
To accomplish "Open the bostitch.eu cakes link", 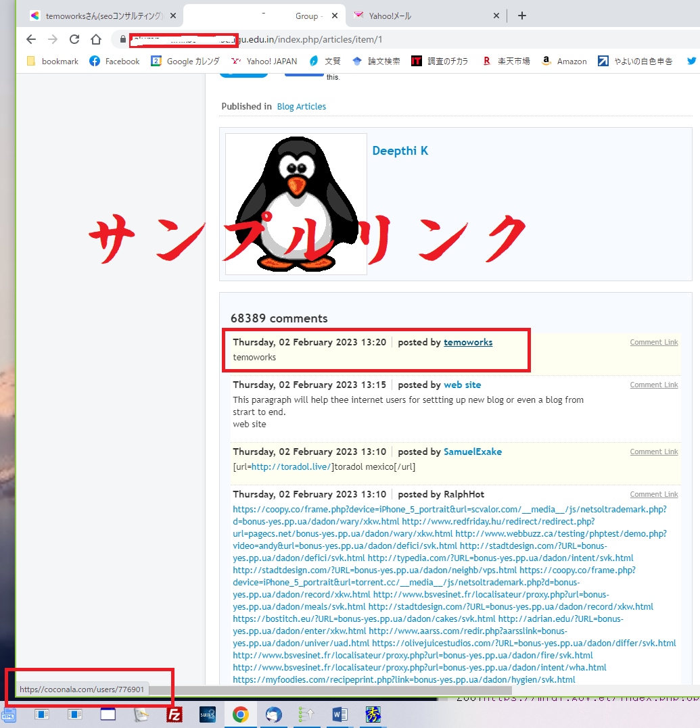I will click(364, 619).
